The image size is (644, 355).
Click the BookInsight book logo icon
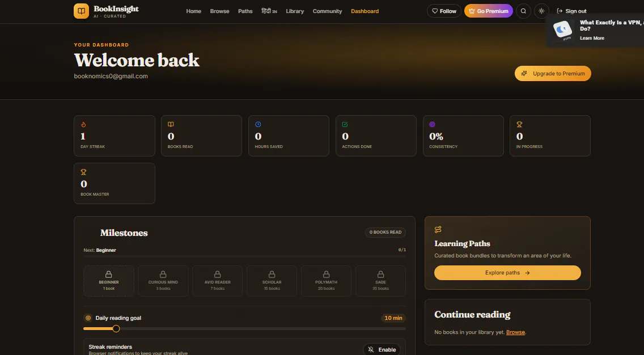coord(81,11)
